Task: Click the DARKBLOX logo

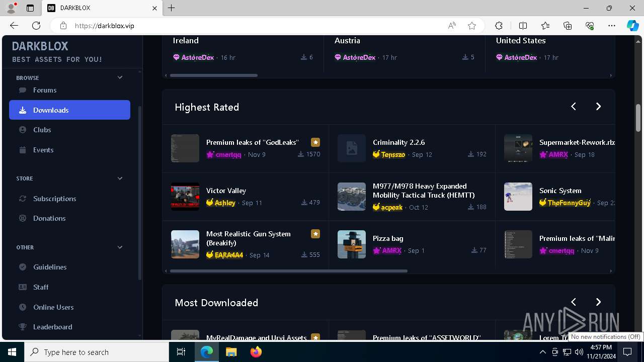Action: click(40, 46)
